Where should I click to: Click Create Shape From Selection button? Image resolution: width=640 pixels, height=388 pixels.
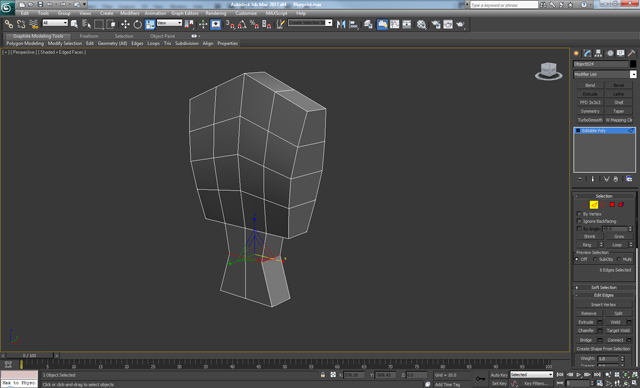603,349
